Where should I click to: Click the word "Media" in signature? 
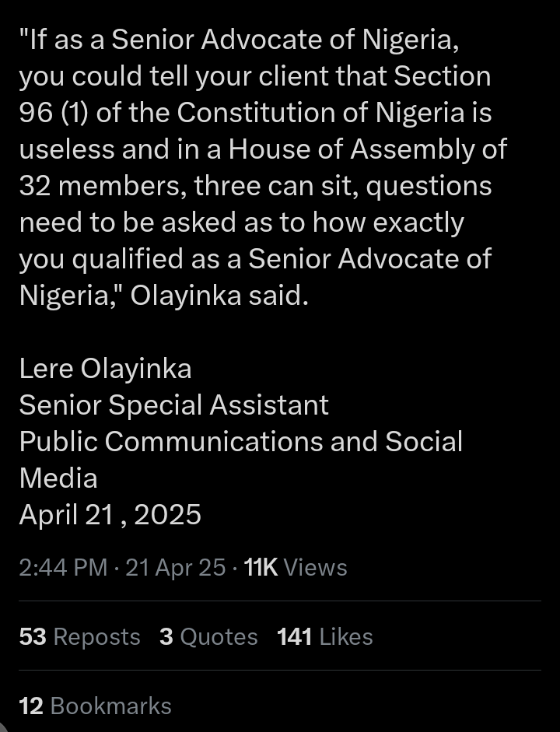click(x=58, y=478)
